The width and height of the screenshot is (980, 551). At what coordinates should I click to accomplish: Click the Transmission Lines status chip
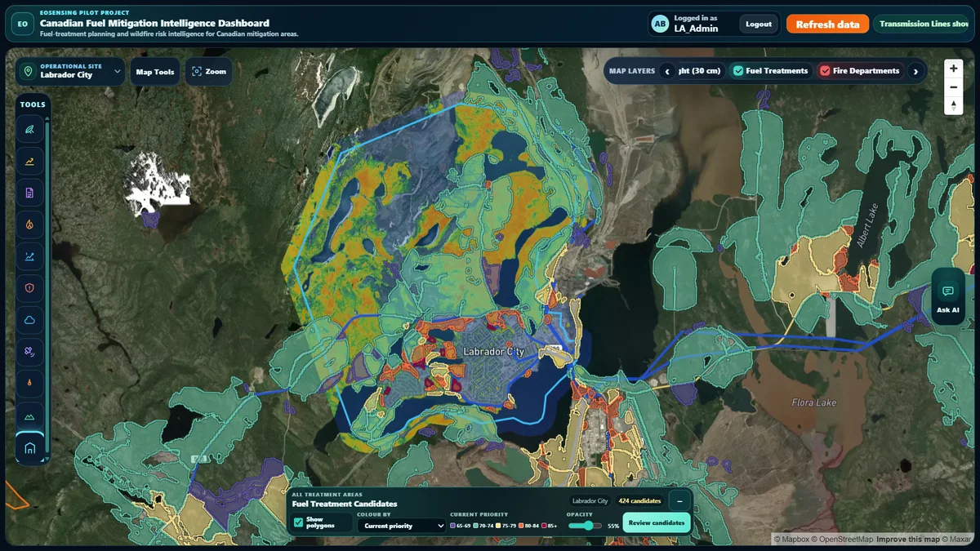coord(923,24)
